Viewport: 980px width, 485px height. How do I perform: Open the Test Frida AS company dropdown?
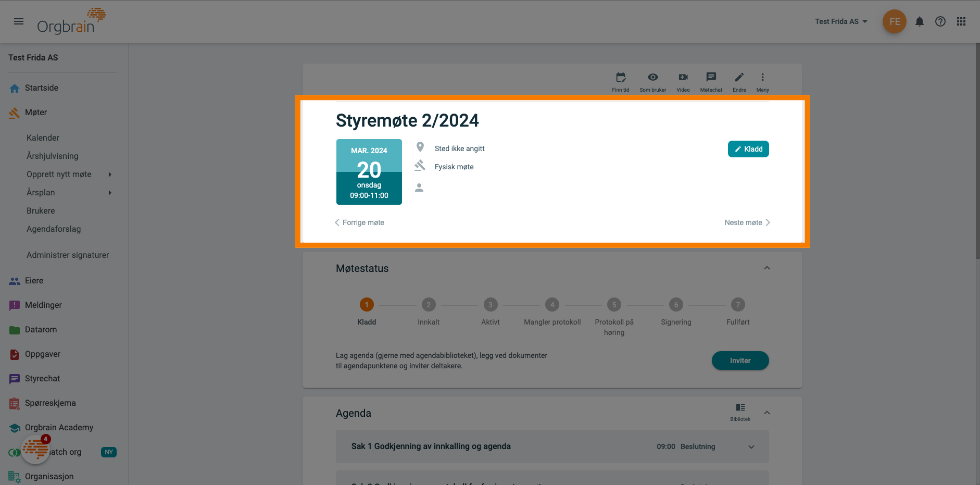coord(841,21)
